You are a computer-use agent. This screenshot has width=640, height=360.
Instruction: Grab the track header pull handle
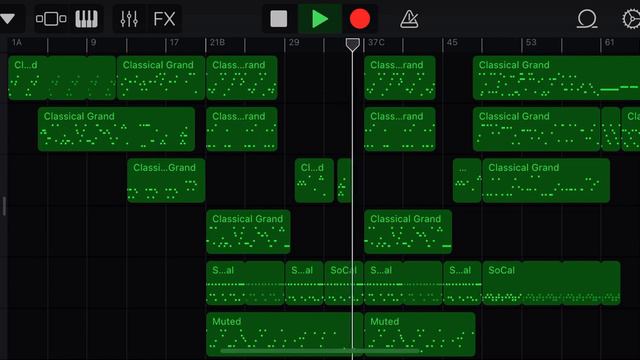pos(4,206)
